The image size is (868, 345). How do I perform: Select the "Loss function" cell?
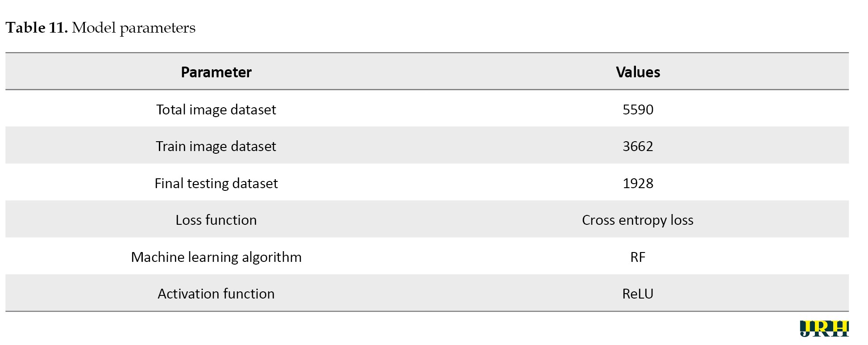tap(216, 220)
